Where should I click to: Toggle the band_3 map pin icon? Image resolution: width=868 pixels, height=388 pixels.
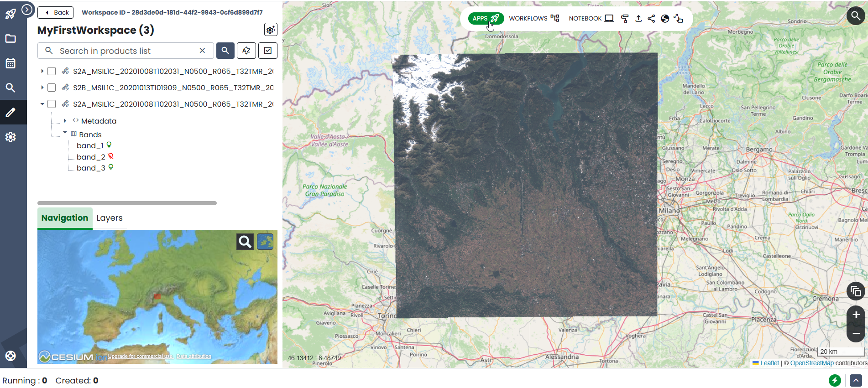[x=111, y=167]
